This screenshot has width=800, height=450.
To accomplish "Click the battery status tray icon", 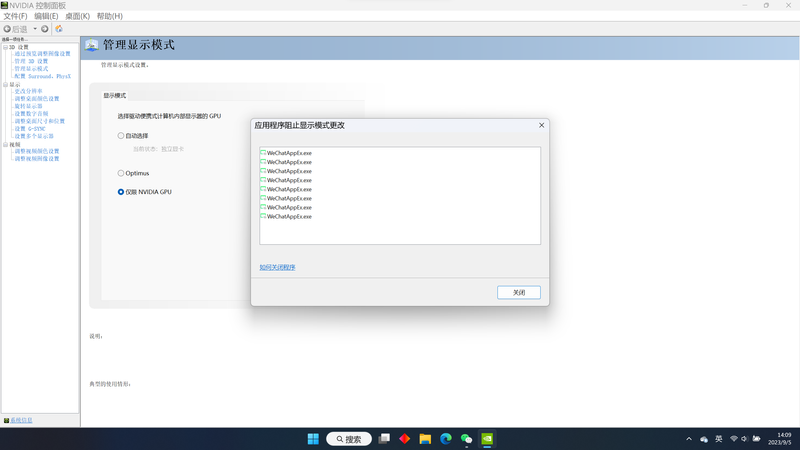I will pos(757,439).
